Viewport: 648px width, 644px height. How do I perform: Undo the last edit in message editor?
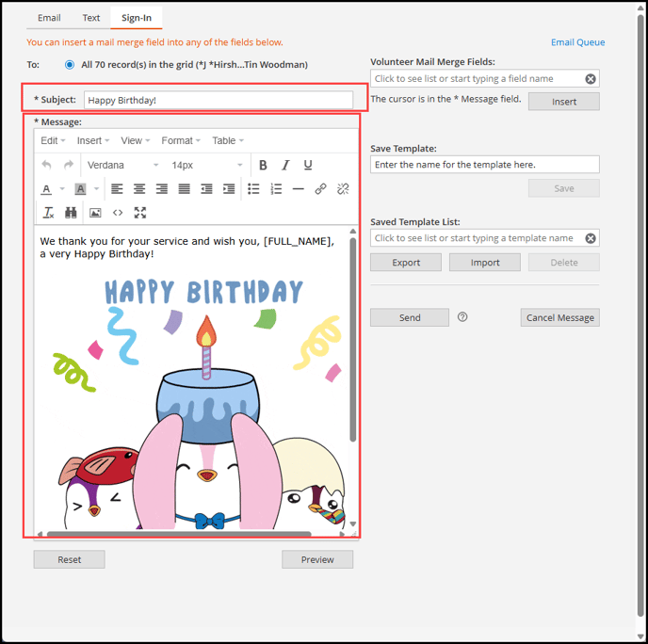tap(47, 165)
